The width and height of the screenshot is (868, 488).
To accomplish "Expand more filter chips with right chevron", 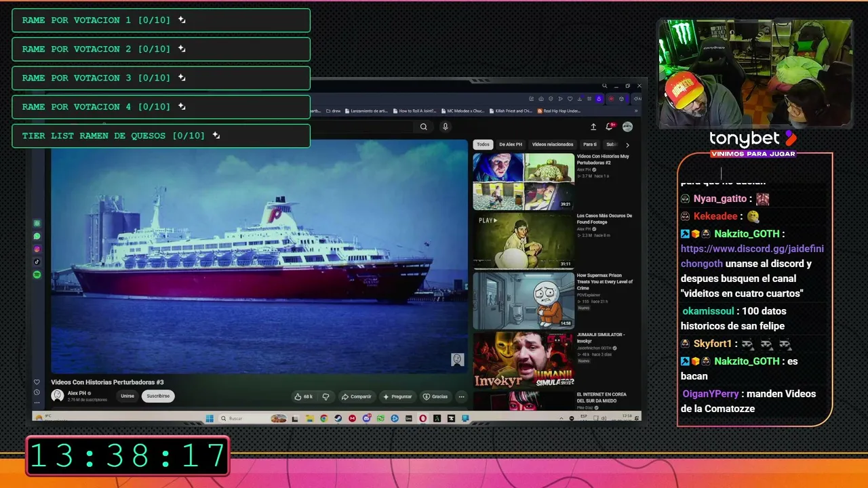I will tap(627, 144).
